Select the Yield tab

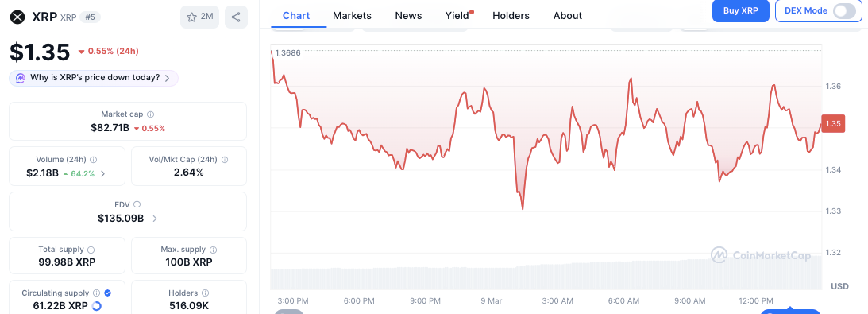(457, 16)
